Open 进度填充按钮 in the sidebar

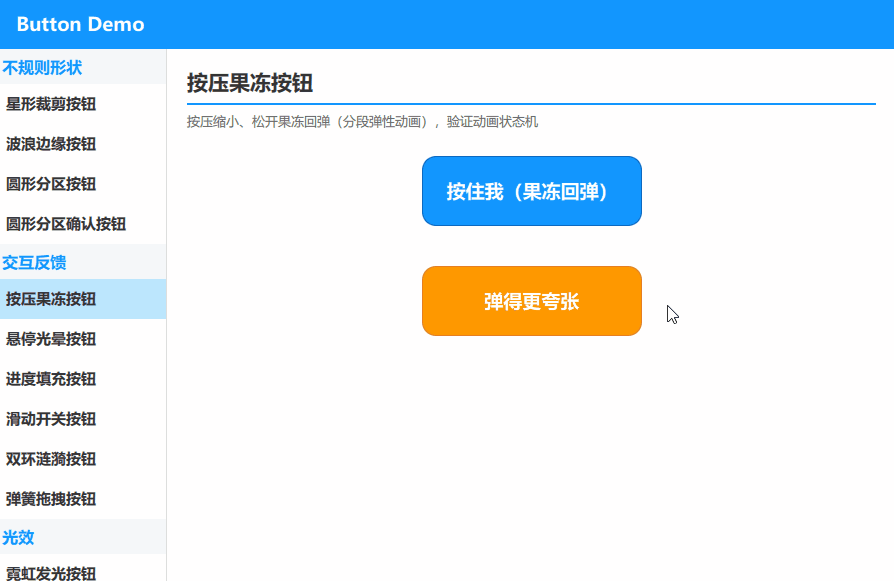click(83, 379)
